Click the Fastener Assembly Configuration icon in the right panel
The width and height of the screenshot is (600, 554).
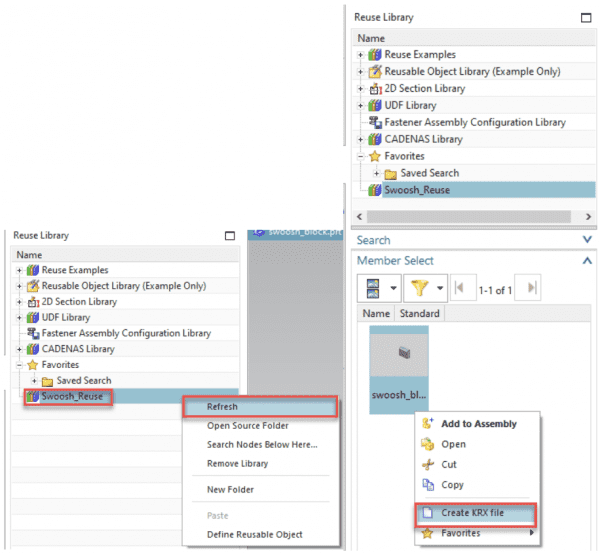[375, 122]
